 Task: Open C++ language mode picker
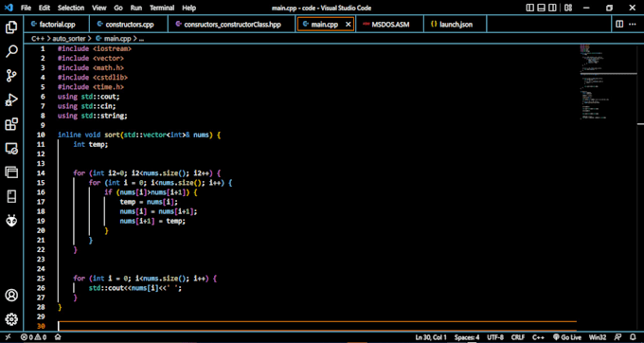tap(539, 337)
